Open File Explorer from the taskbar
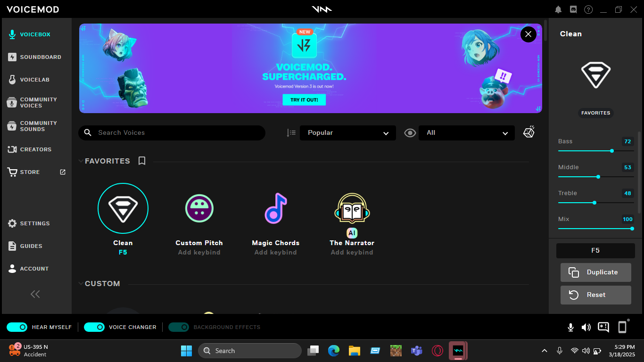This screenshot has width=644, height=362. pyautogui.click(x=355, y=351)
